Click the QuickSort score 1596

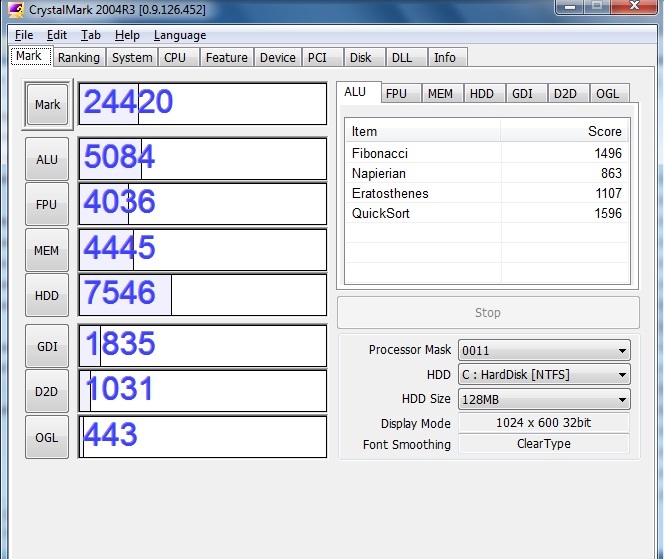point(608,213)
